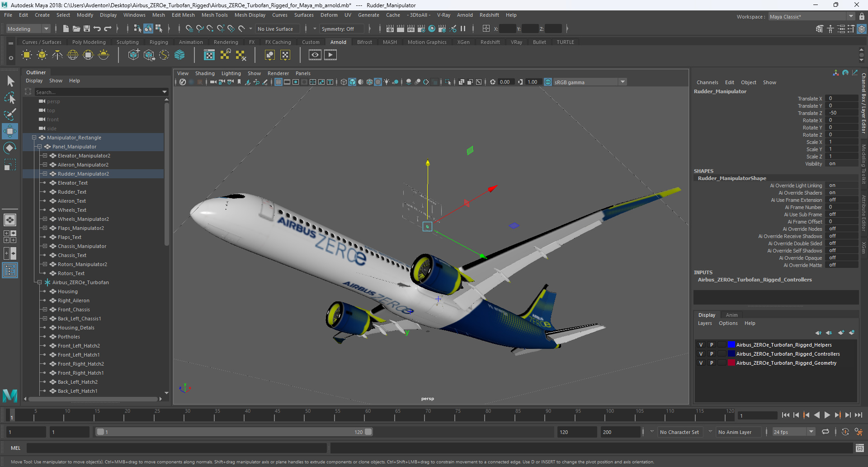This screenshot has width=868, height=467.
Task: Click the MEL command line input
Action: point(176,448)
